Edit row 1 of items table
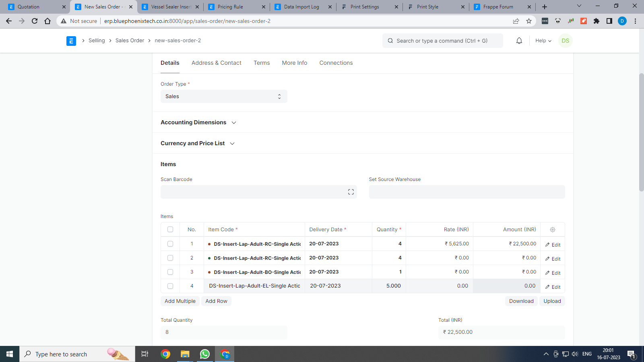This screenshot has height=362, width=644. point(553,245)
